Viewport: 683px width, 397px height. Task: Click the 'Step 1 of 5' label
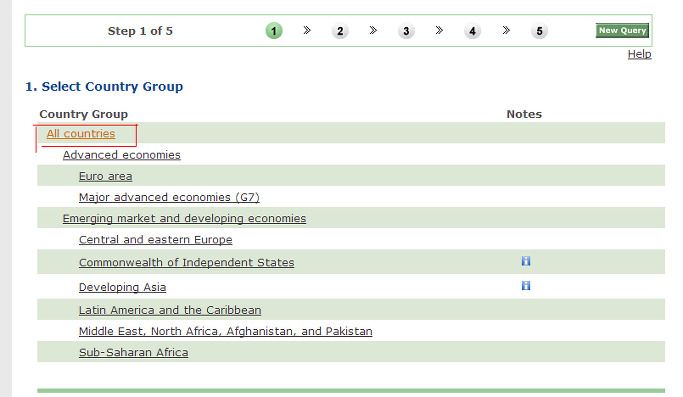[140, 31]
